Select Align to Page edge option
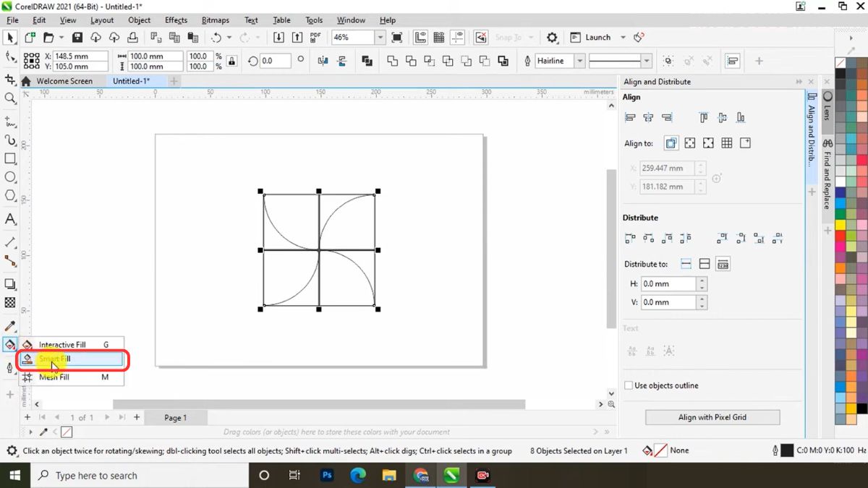This screenshot has width=868, height=488. click(690, 143)
